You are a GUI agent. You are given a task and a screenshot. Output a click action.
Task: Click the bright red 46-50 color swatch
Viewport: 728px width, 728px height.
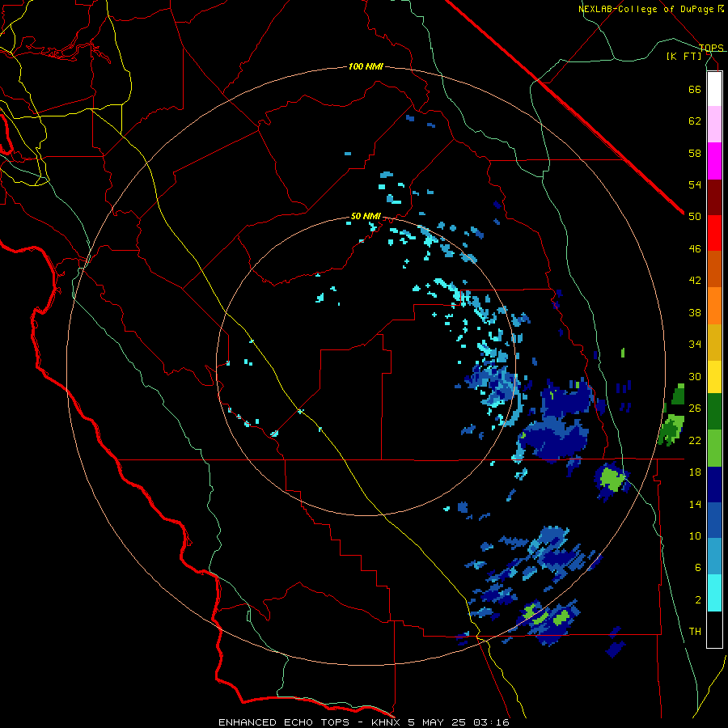(x=714, y=234)
